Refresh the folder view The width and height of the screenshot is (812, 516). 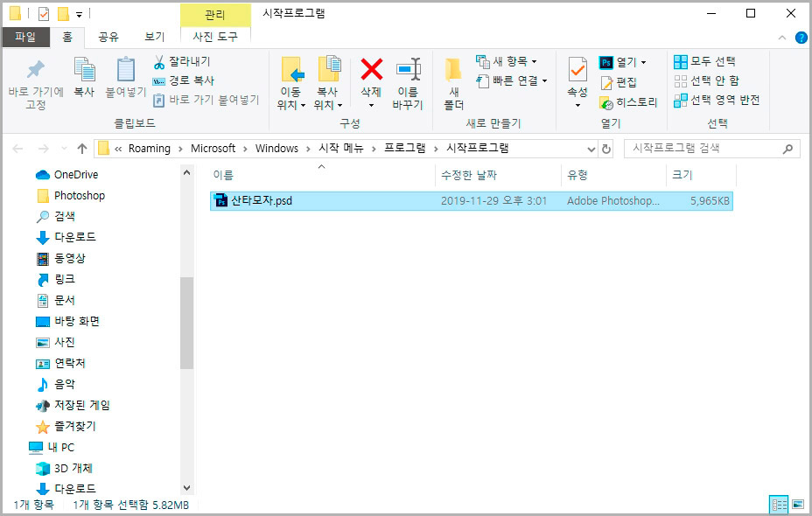click(x=605, y=149)
